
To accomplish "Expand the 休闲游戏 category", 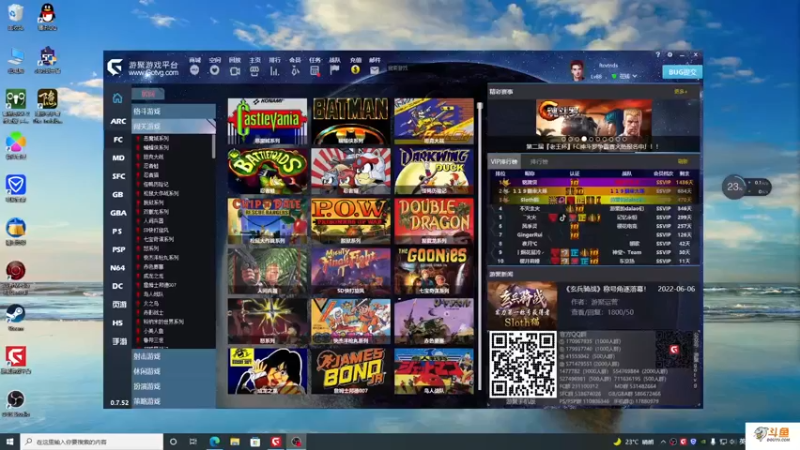I will click(x=173, y=371).
